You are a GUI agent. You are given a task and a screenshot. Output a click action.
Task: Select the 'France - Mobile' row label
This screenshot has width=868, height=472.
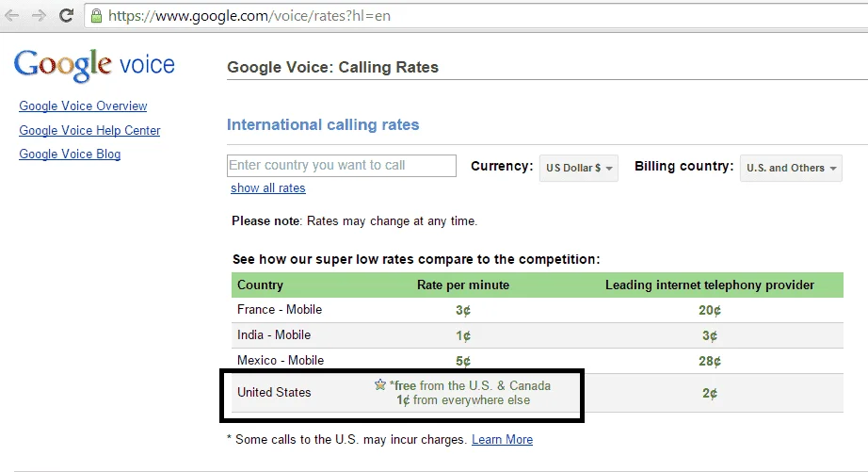280,309
